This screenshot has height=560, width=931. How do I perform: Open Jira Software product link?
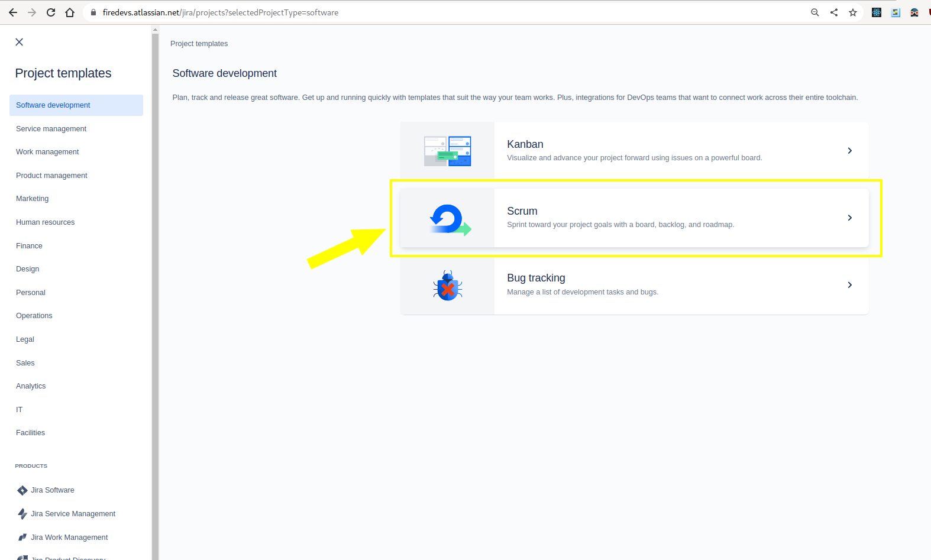(x=53, y=490)
